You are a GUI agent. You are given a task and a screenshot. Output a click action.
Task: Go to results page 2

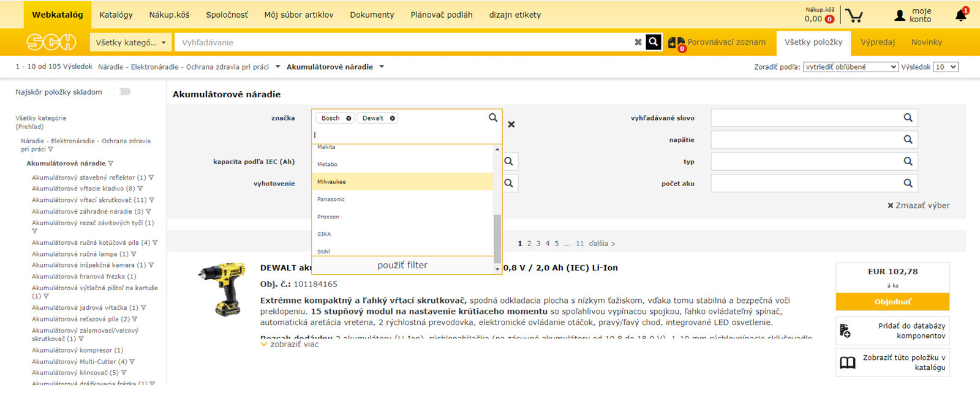click(529, 244)
